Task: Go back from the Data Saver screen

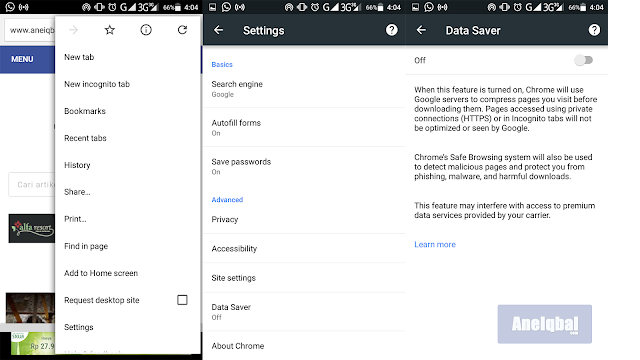Action: pyautogui.click(x=421, y=30)
